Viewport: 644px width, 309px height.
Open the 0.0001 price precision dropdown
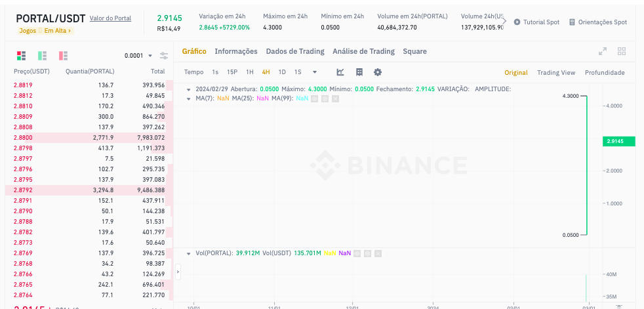(x=138, y=56)
